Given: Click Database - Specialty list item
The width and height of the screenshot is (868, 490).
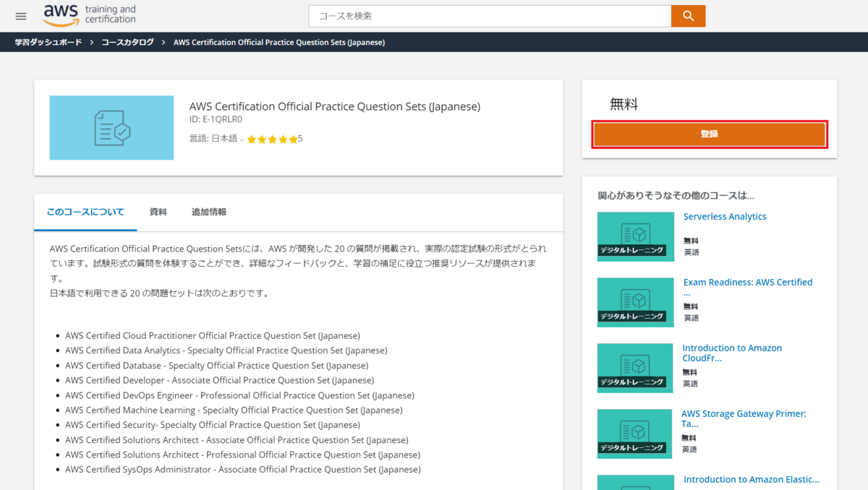Looking at the screenshot, I should coord(216,366).
